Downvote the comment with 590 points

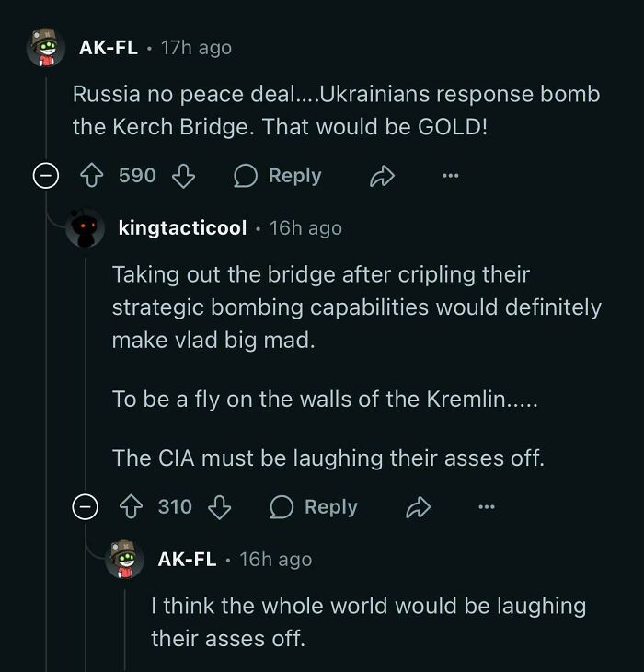184,176
